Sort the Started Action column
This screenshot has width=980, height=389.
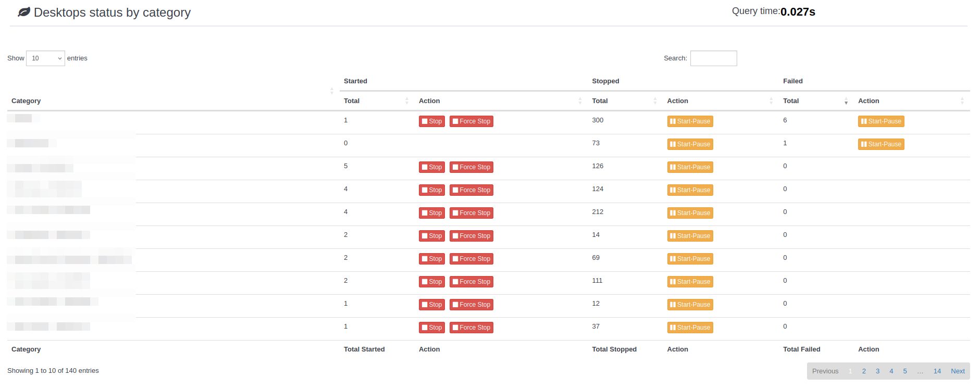pyautogui.click(x=580, y=101)
